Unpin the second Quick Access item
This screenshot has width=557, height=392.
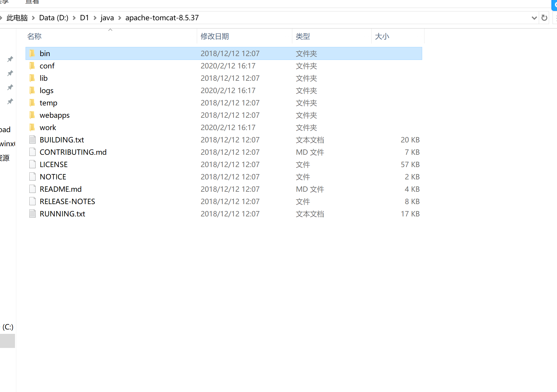point(10,73)
